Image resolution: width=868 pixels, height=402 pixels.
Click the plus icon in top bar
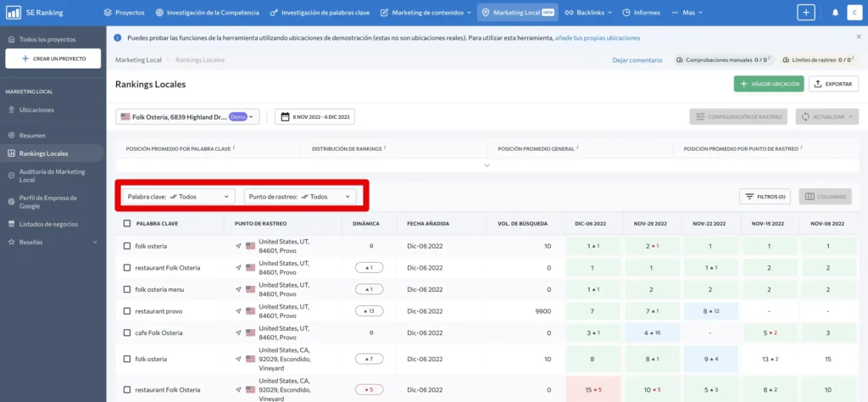click(x=806, y=12)
